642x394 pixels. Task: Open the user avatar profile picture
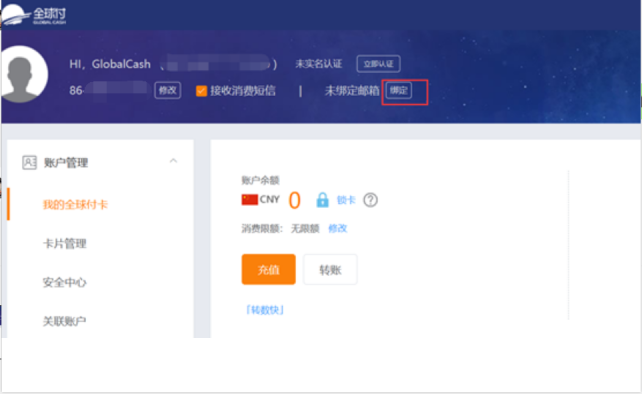(23, 74)
